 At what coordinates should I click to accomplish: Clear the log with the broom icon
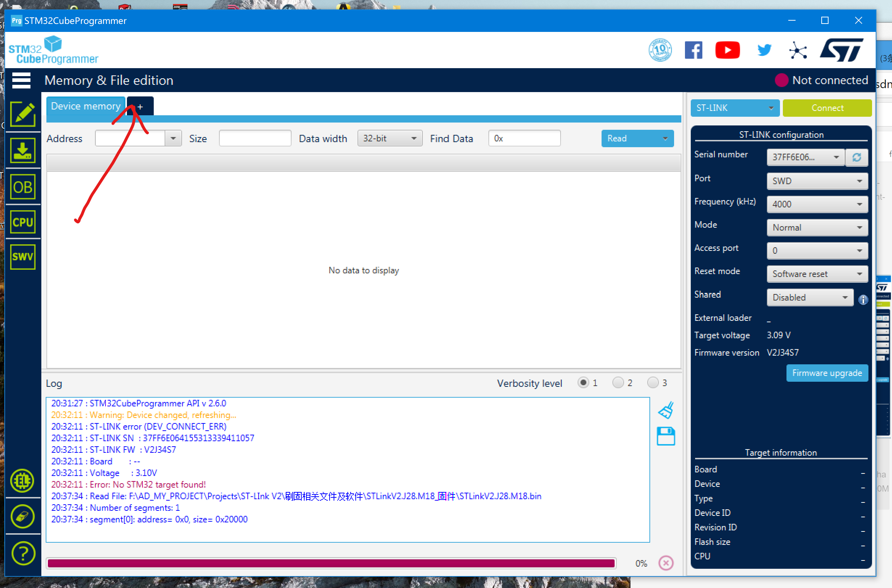pos(665,410)
